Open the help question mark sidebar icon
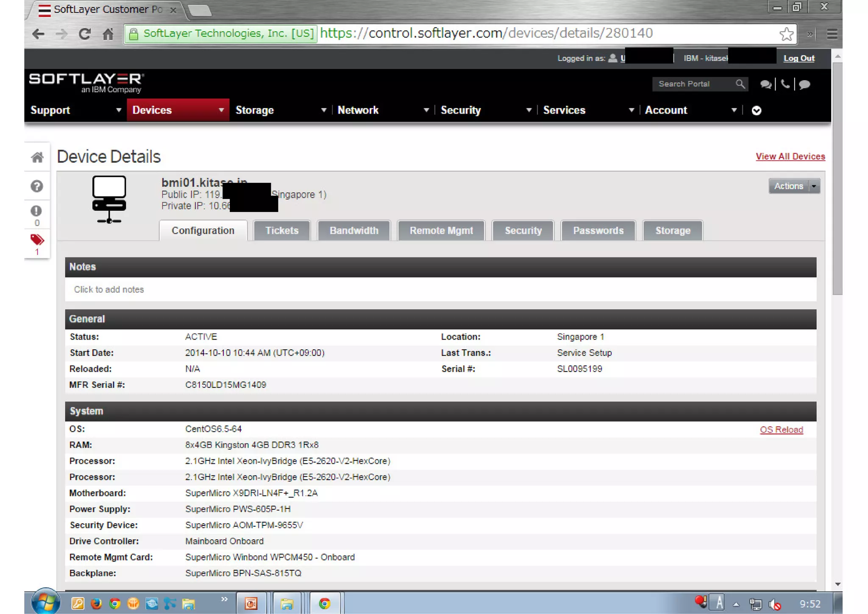The image size is (868, 614). pyautogui.click(x=37, y=186)
